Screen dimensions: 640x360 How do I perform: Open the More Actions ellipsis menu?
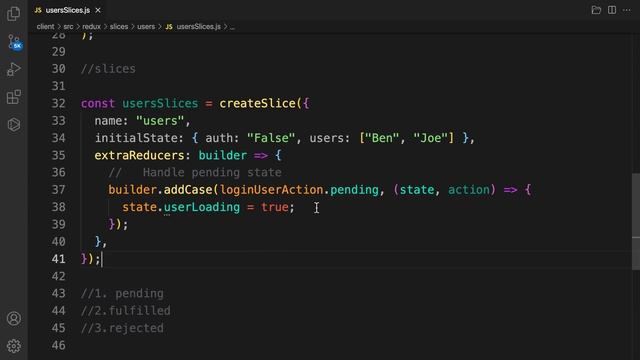coord(627,10)
